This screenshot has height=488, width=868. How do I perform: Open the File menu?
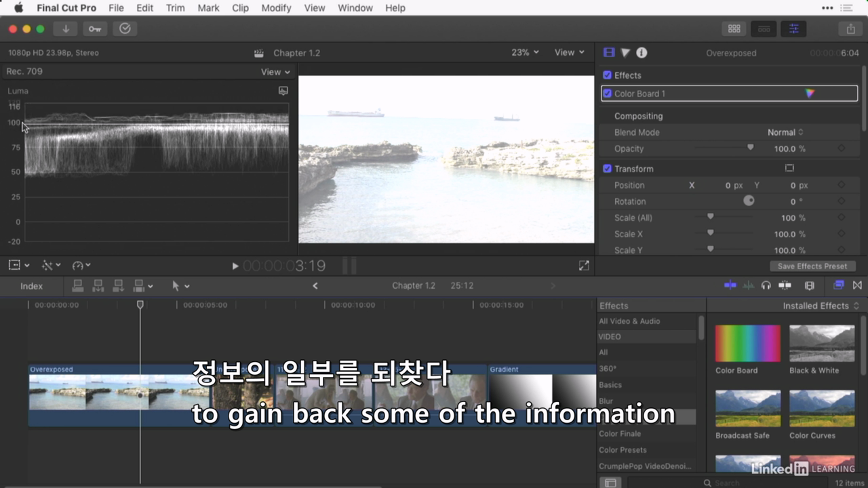116,8
